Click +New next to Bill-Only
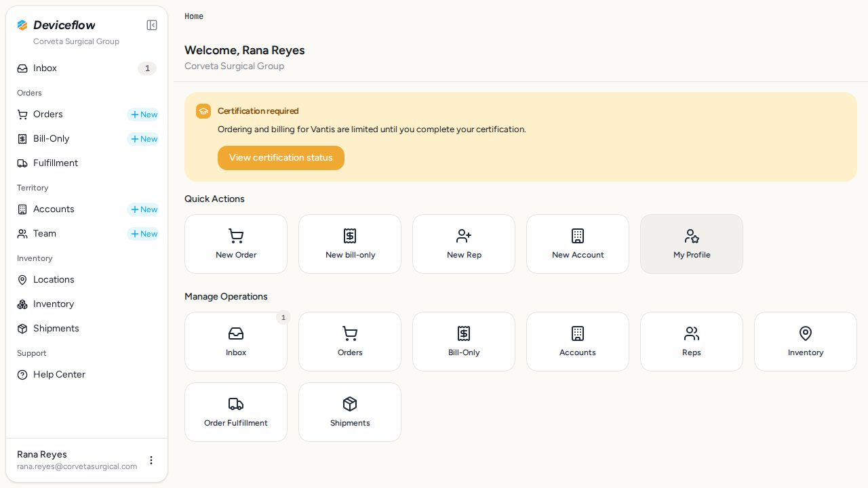Viewport: 868px width, 488px height. point(143,139)
